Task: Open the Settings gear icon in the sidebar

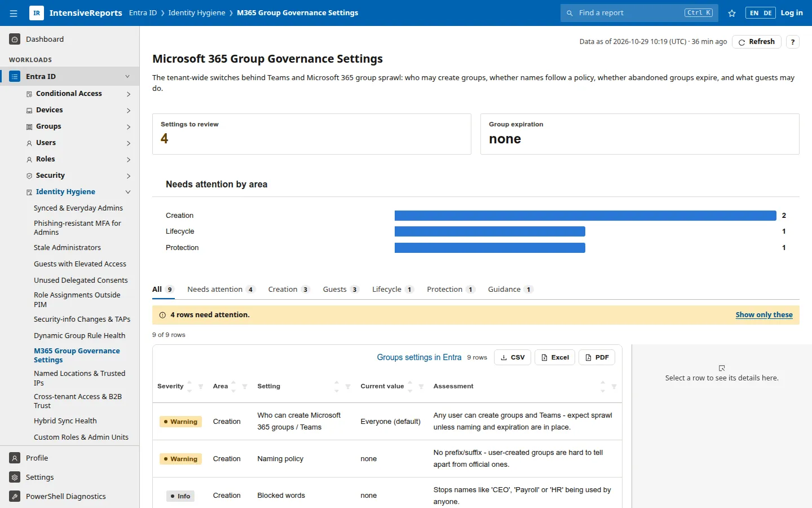Action: (x=15, y=477)
